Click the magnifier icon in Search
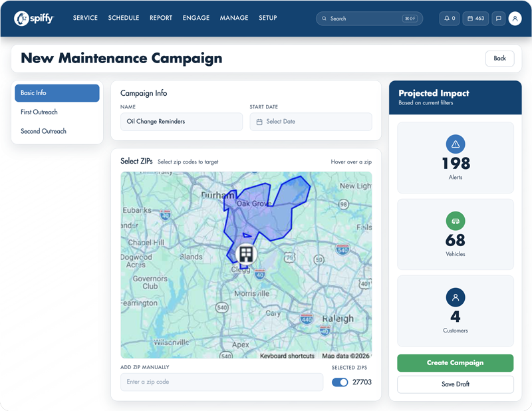The height and width of the screenshot is (411, 532). point(324,19)
